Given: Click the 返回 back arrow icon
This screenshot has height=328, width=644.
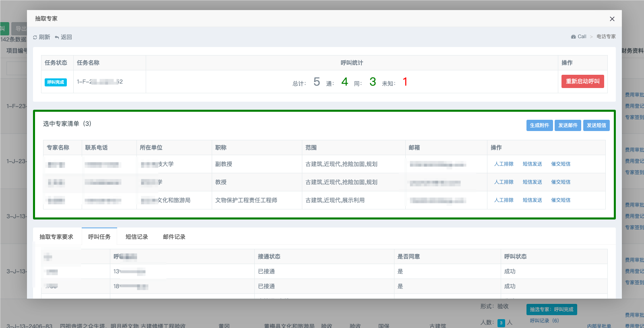Looking at the screenshot, I should pyautogui.click(x=57, y=37).
